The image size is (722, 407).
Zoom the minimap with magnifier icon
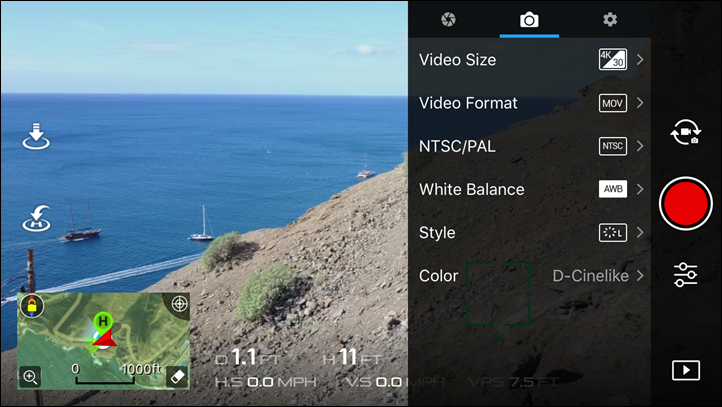30,377
